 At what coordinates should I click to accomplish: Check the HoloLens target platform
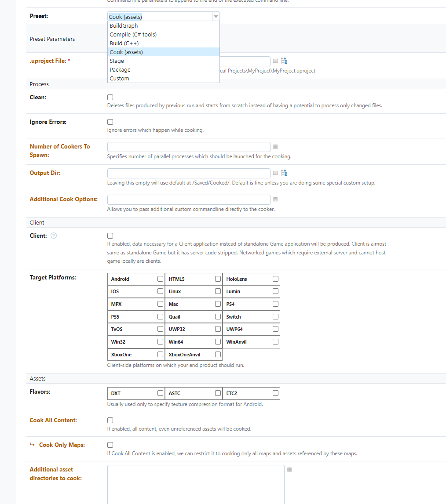(275, 279)
